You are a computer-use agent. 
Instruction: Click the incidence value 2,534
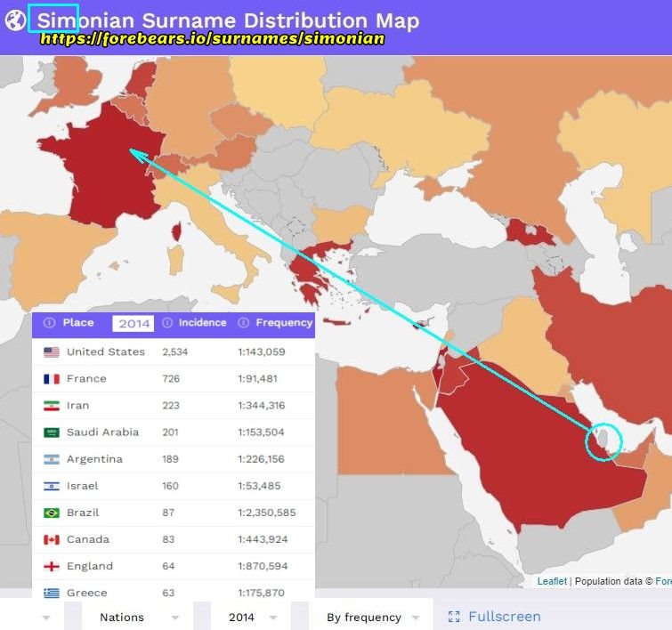click(175, 351)
